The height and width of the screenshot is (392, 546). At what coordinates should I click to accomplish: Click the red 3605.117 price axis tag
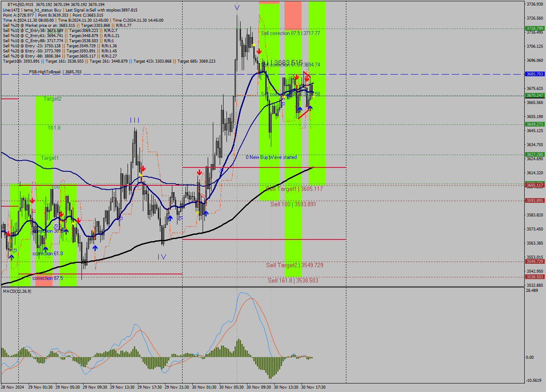534,185
